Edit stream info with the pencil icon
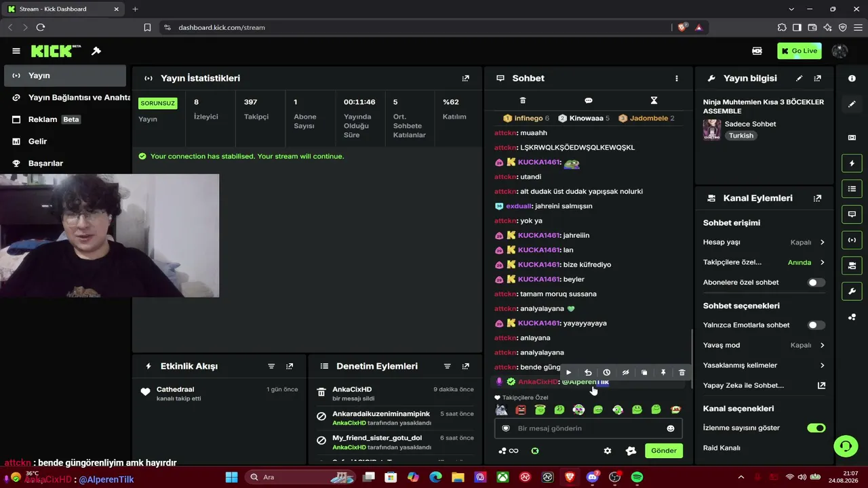Image resolution: width=868 pixels, height=488 pixels. tap(800, 79)
